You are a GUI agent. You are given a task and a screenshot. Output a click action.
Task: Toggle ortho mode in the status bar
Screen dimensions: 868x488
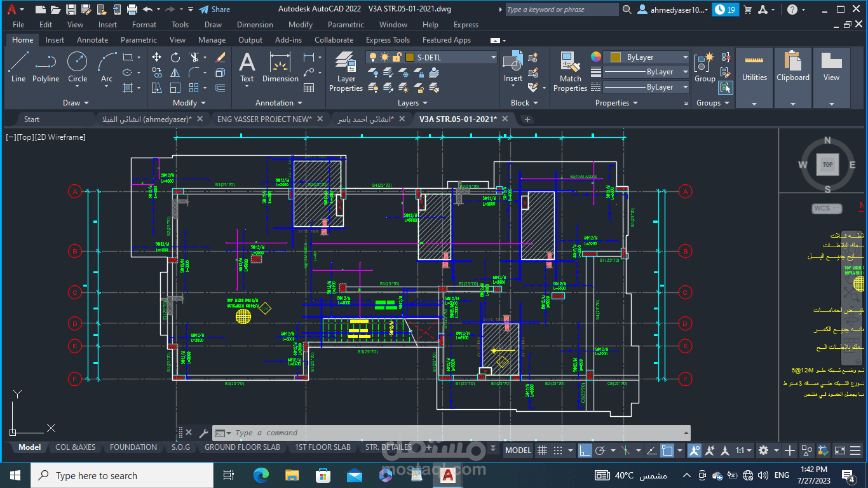tap(585, 450)
